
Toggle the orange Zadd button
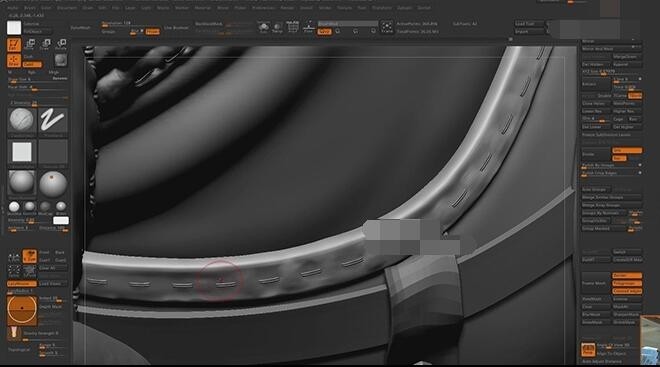tap(32, 64)
